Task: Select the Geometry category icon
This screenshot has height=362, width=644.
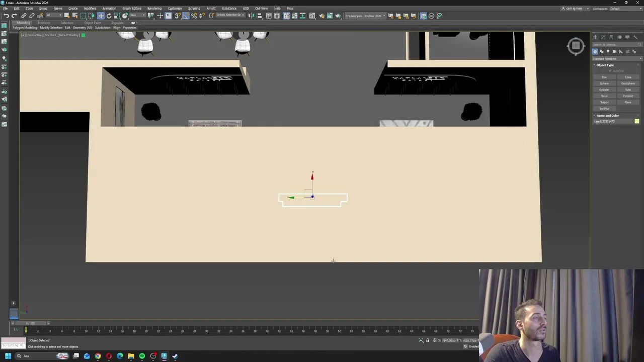Action: [595, 52]
